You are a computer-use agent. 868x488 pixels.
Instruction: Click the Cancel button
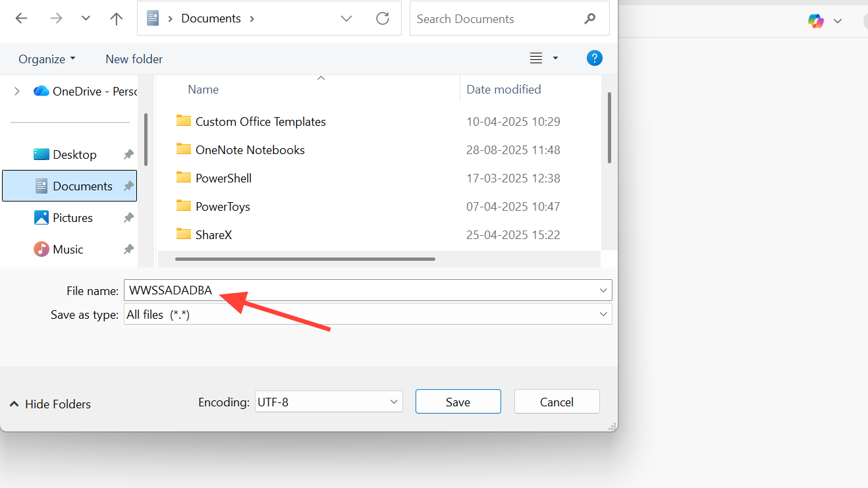(556, 402)
